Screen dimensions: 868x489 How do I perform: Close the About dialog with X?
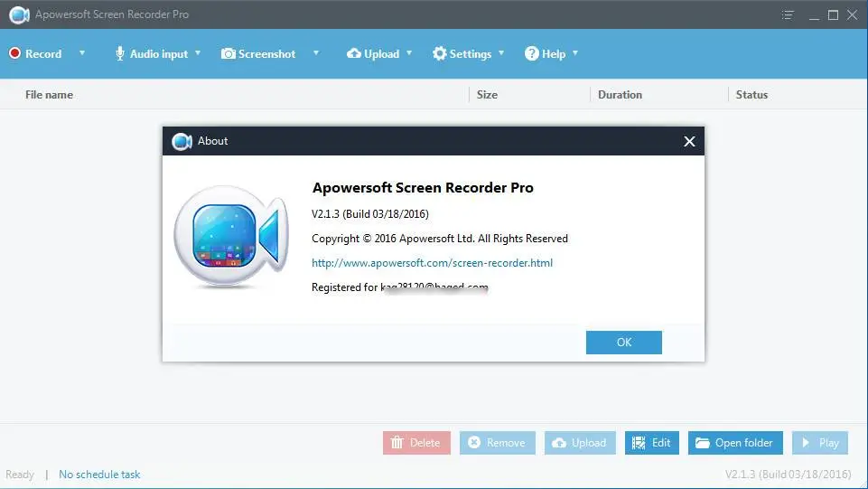point(689,141)
